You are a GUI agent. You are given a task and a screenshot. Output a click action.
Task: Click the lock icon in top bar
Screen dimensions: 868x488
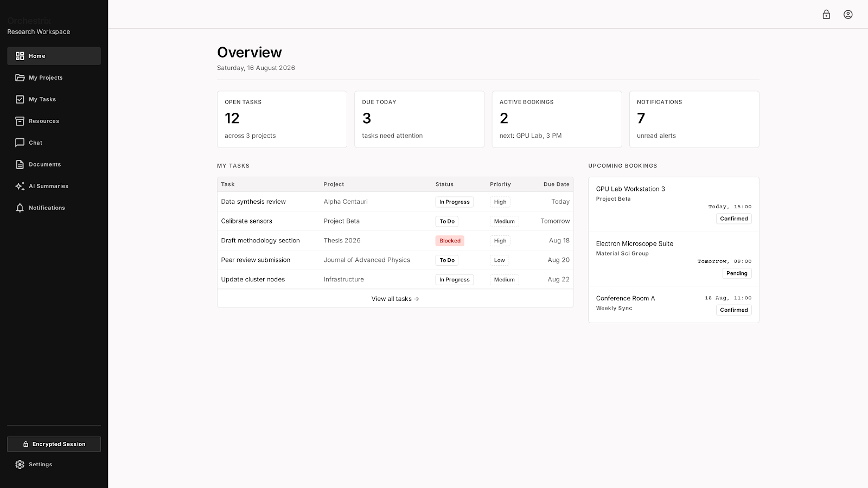826,15
